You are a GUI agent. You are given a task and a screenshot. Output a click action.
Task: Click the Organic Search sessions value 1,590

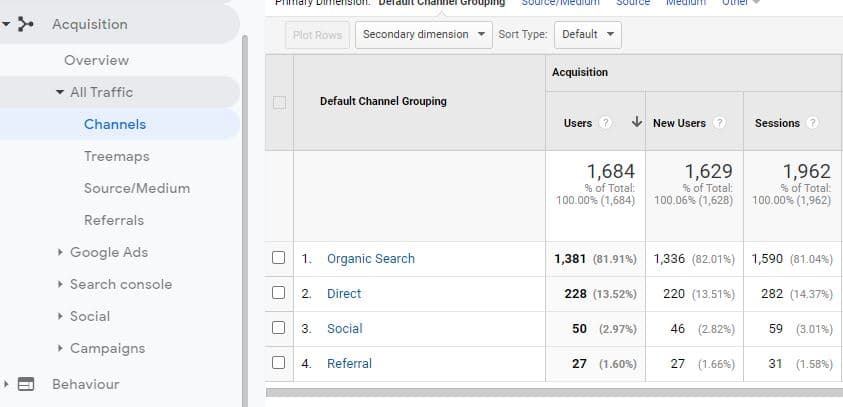[x=767, y=259]
